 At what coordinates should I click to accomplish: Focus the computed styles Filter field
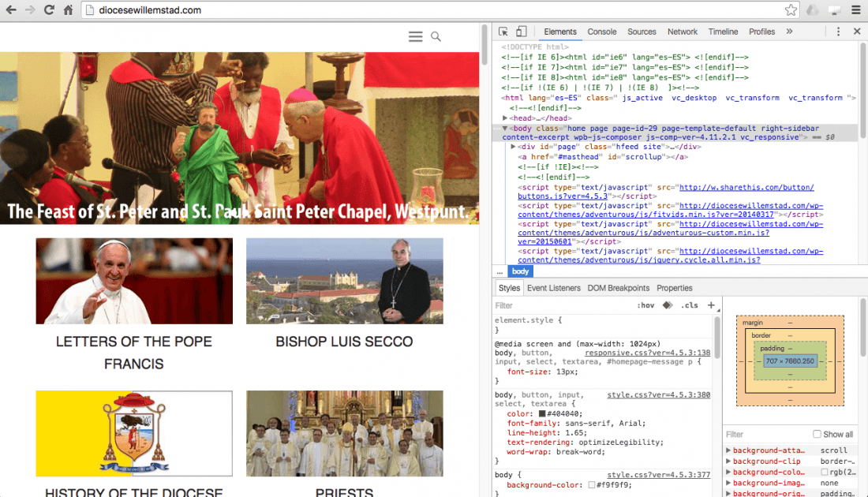click(x=767, y=435)
